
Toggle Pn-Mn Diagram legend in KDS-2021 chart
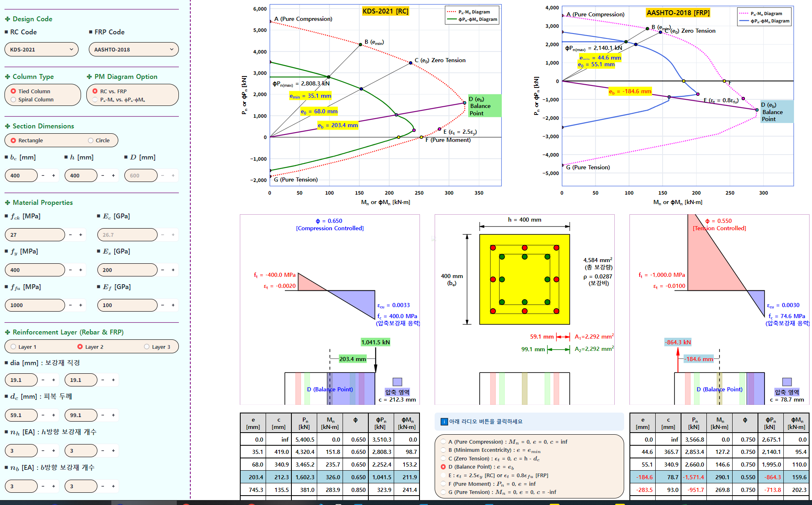click(x=474, y=12)
